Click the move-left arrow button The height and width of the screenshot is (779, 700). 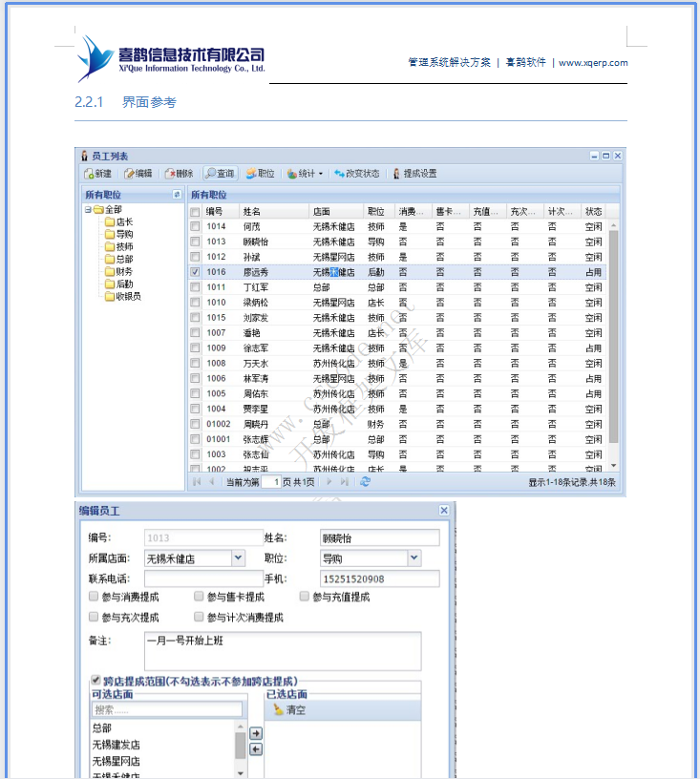coord(256,749)
